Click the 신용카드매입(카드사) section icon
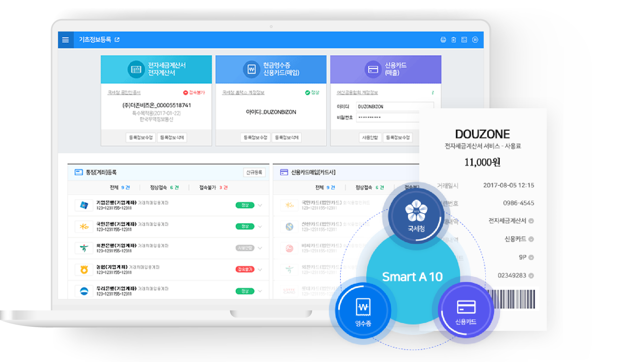 point(284,172)
